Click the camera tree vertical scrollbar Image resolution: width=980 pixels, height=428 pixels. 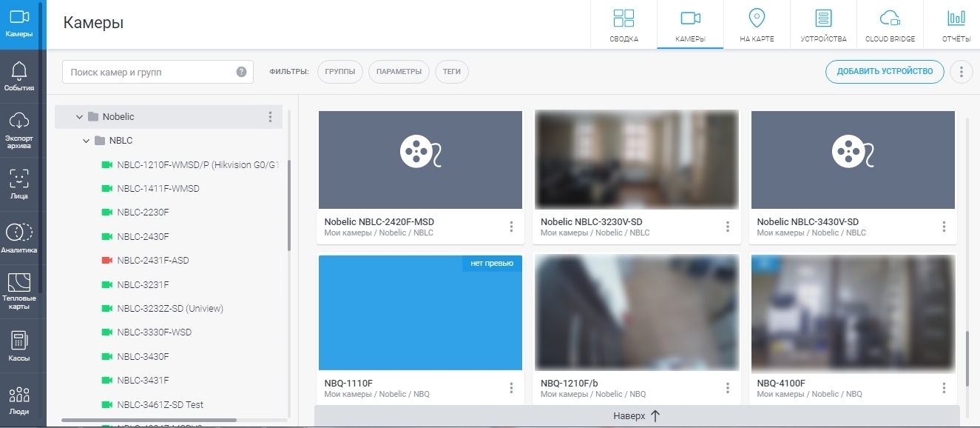(x=289, y=205)
